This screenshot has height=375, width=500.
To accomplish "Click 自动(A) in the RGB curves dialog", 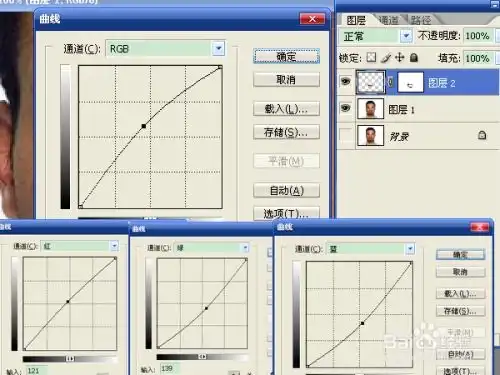I will 286,191.
